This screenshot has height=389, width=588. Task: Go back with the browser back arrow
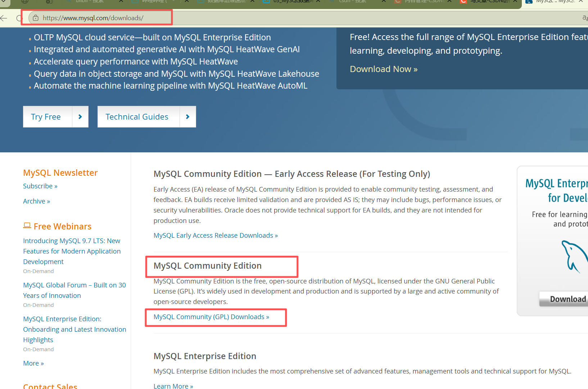4,18
